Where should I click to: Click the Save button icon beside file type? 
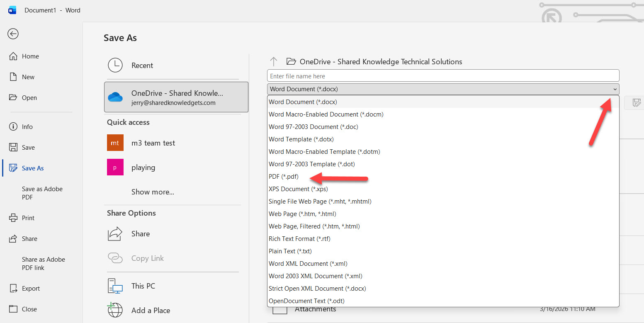tap(637, 102)
